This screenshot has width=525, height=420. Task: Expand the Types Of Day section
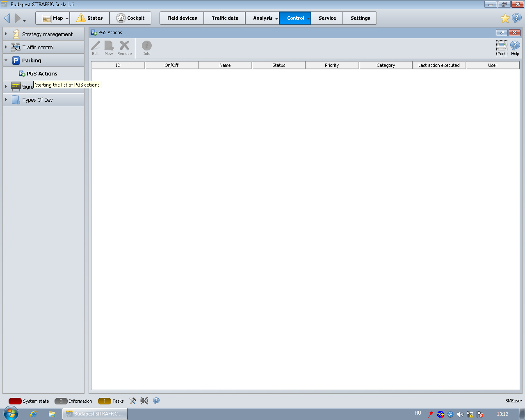pyautogui.click(x=6, y=100)
